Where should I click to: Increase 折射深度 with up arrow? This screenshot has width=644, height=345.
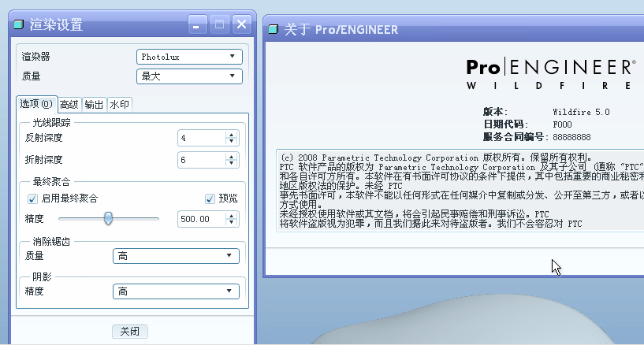[232, 157]
